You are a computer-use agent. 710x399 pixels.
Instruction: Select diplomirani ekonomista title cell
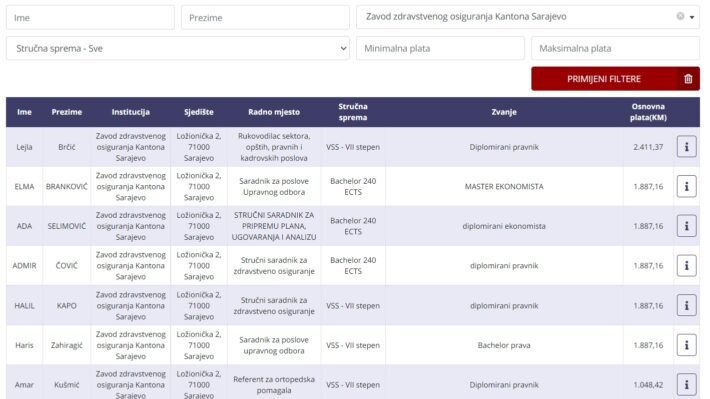504,226
